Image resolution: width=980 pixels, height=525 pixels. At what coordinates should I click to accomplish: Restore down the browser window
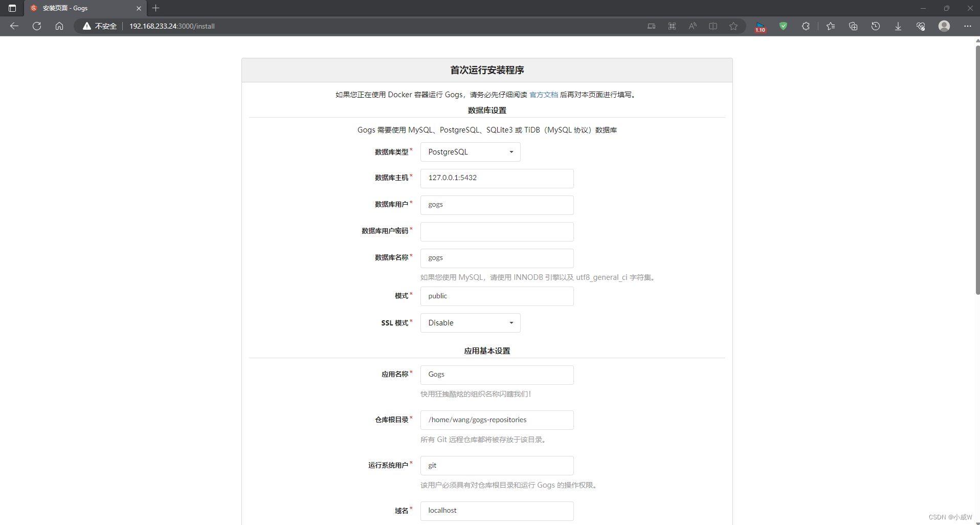947,8
